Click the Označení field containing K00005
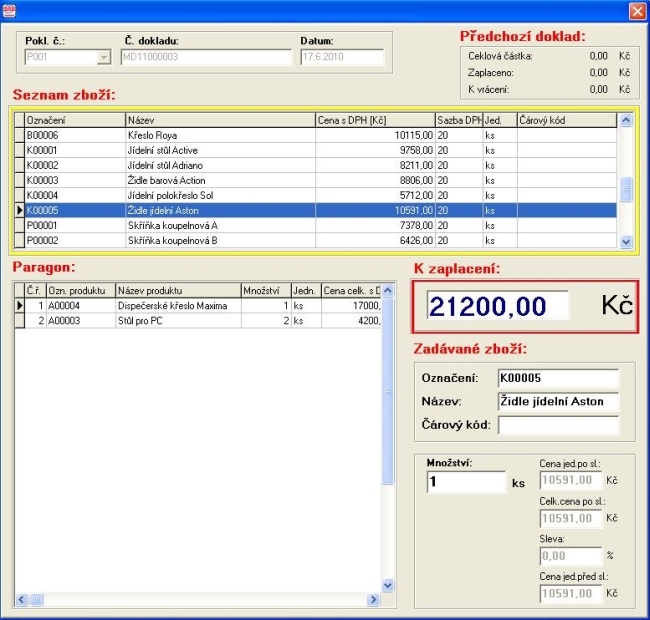This screenshot has width=650, height=620. click(x=558, y=378)
